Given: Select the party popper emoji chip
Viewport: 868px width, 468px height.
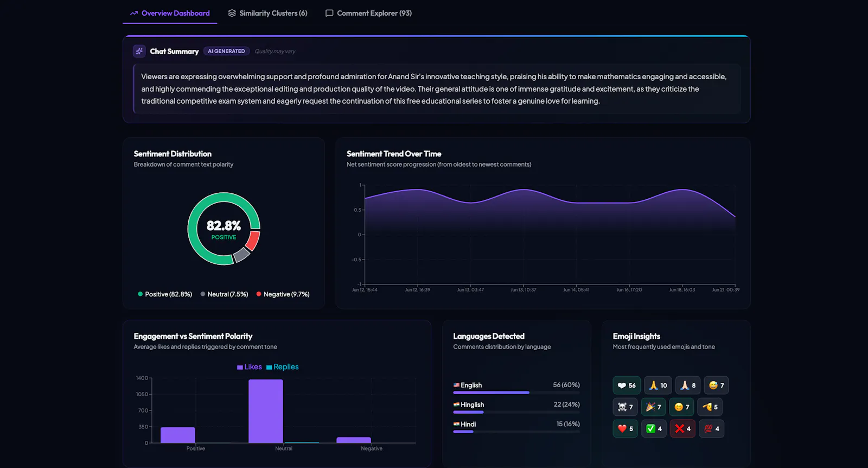Looking at the screenshot, I should tap(653, 407).
